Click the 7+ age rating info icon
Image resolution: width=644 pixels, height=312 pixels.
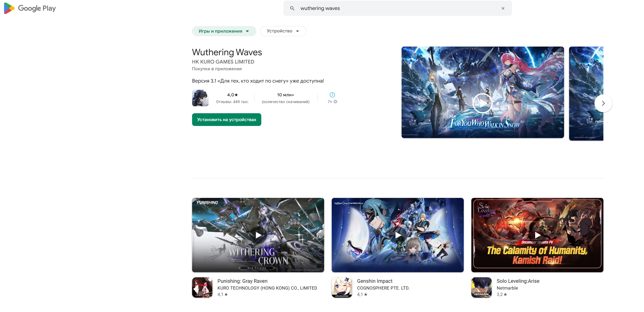(x=335, y=102)
